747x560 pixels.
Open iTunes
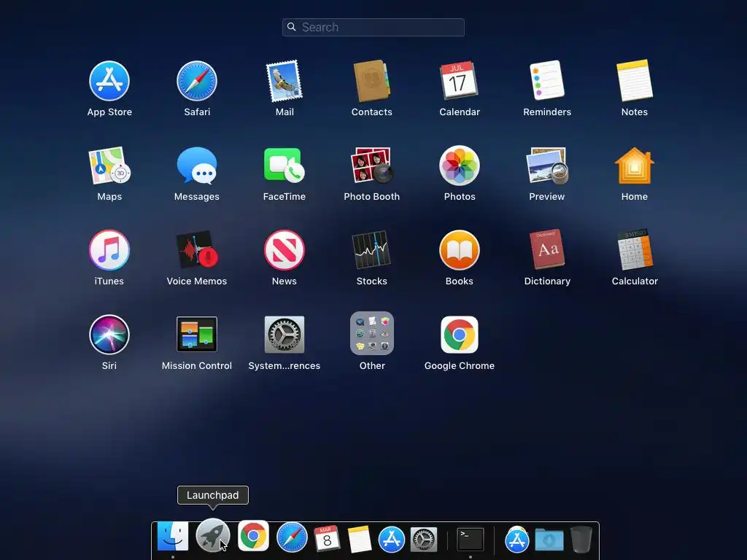[x=109, y=250]
